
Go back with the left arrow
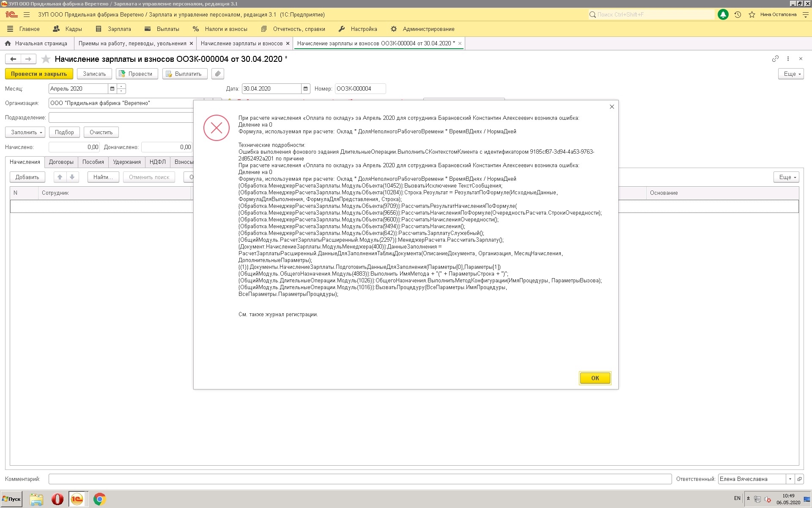13,59
